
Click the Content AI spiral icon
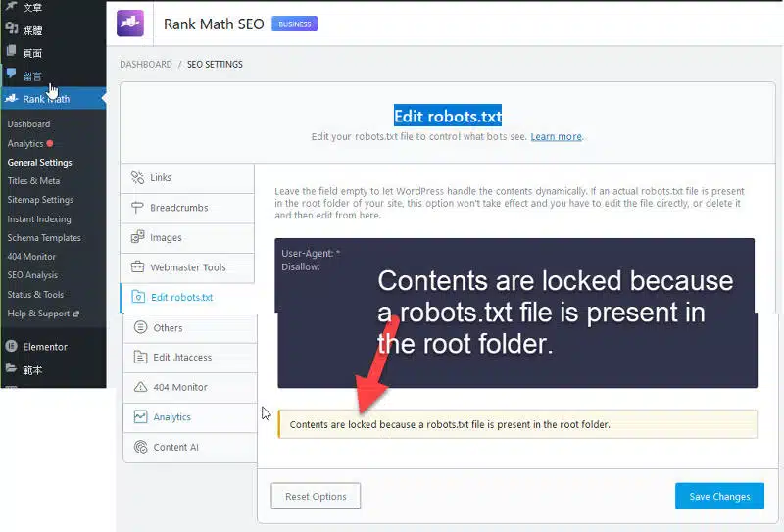click(140, 447)
